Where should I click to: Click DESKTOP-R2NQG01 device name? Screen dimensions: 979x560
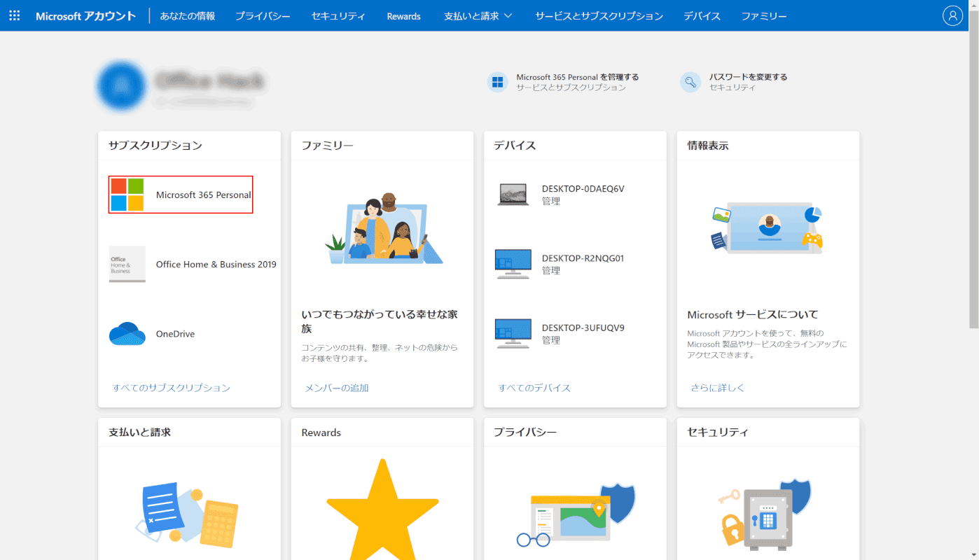pyautogui.click(x=583, y=258)
